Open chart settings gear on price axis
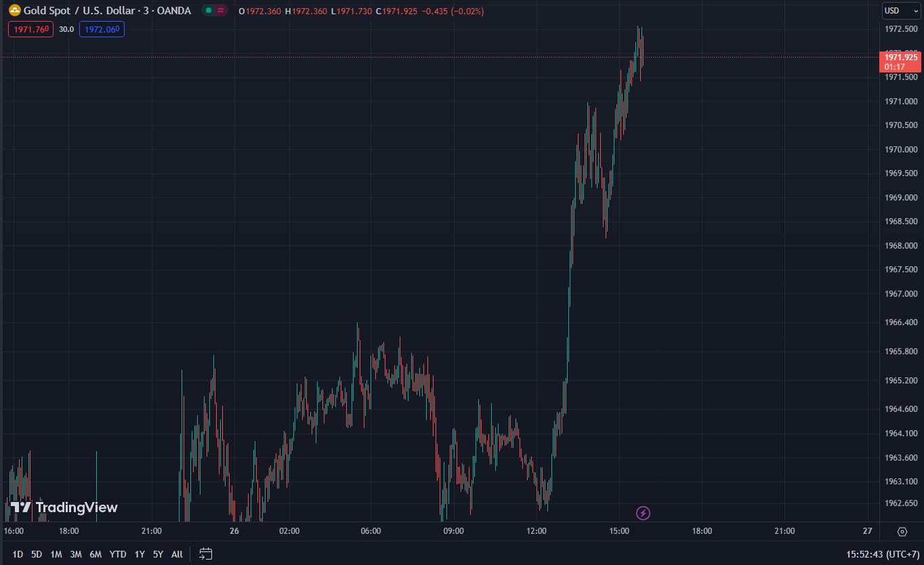The image size is (924, 565). click(x=902, y=532)
